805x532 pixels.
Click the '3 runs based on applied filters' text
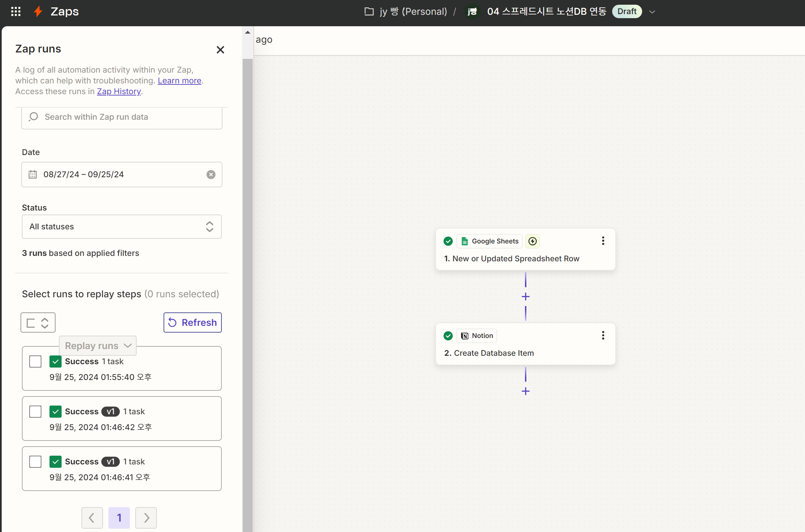pyautogui.click(x=80, y=253)
